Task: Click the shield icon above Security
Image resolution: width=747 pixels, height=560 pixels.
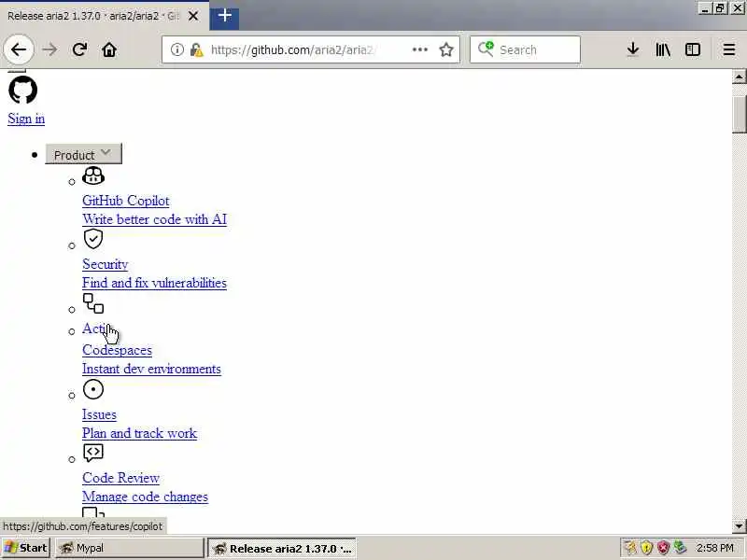Action: pos(92,239)
